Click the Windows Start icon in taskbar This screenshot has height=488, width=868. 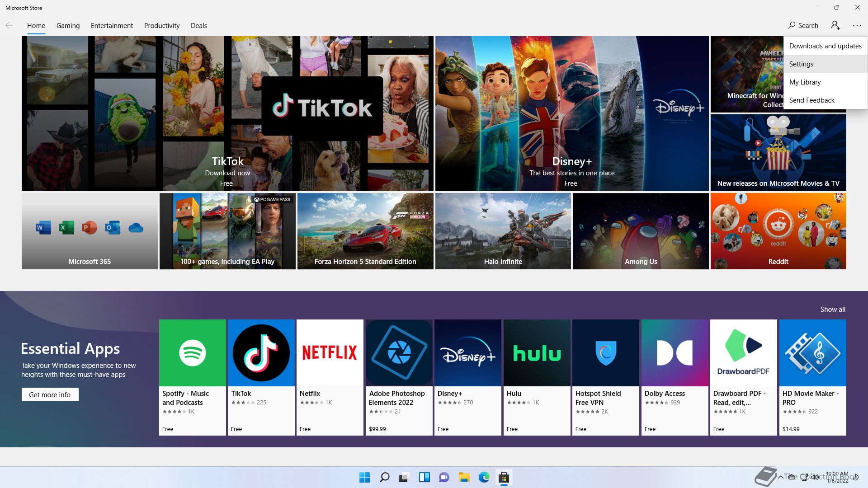(364, 477)
